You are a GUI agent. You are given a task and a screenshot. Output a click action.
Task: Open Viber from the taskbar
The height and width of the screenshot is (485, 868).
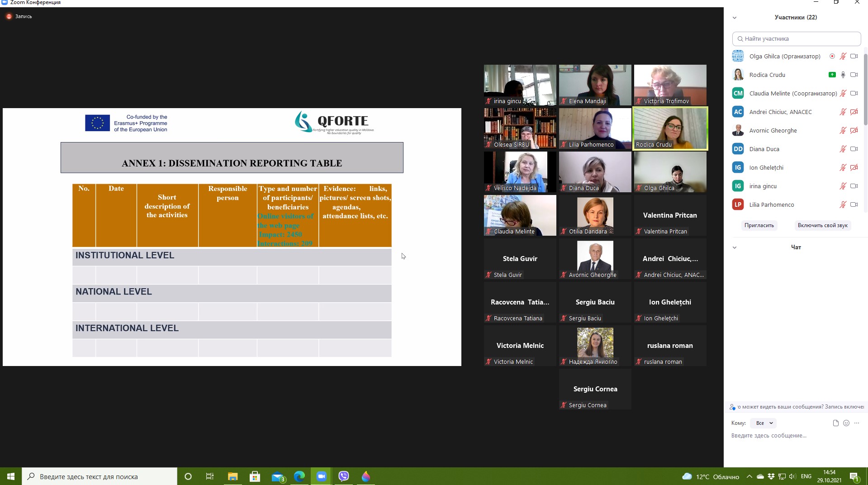[344, 476]
